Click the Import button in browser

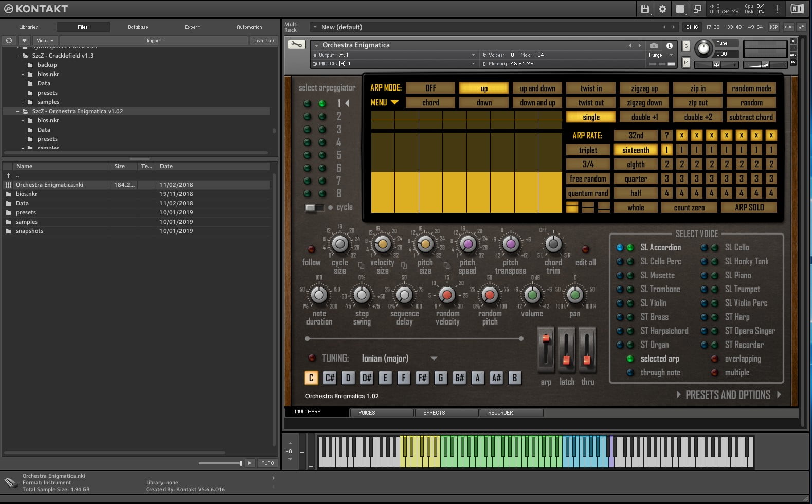tap(154, 40)
